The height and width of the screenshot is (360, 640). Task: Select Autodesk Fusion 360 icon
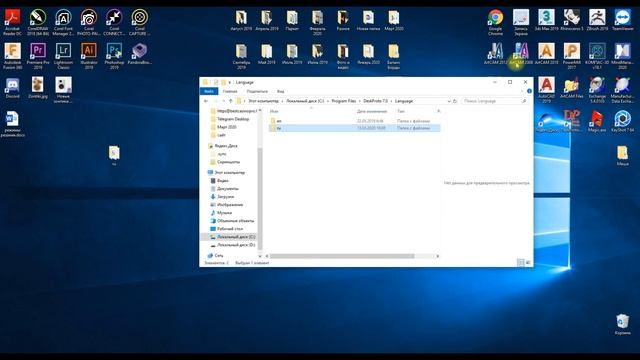pos(13,56)
